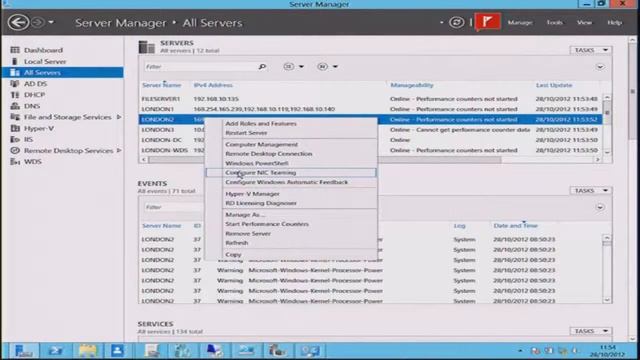Click the AD DS sidebar icon
Image resolution: width=640 pixels, height=360 pixels.
tap(15, 83)
